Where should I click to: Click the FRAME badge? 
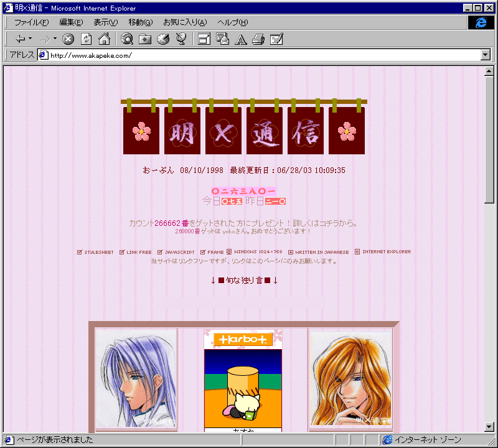(212, 252)
